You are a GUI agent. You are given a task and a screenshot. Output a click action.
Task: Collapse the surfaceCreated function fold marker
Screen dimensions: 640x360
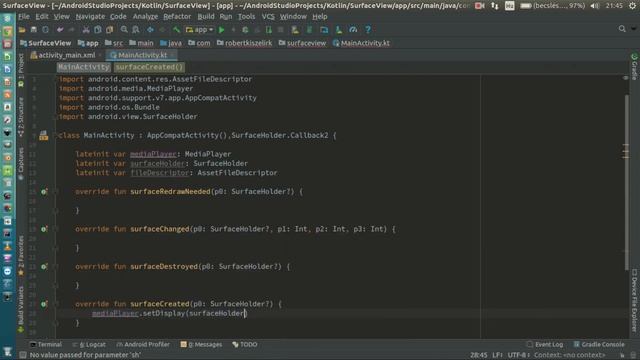(x=56, y=304)
